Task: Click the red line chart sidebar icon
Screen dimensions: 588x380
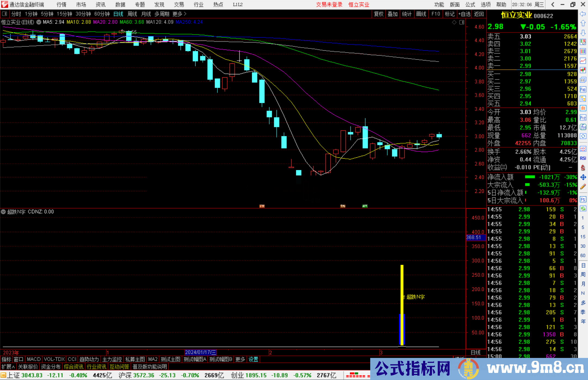Action: 583,61
